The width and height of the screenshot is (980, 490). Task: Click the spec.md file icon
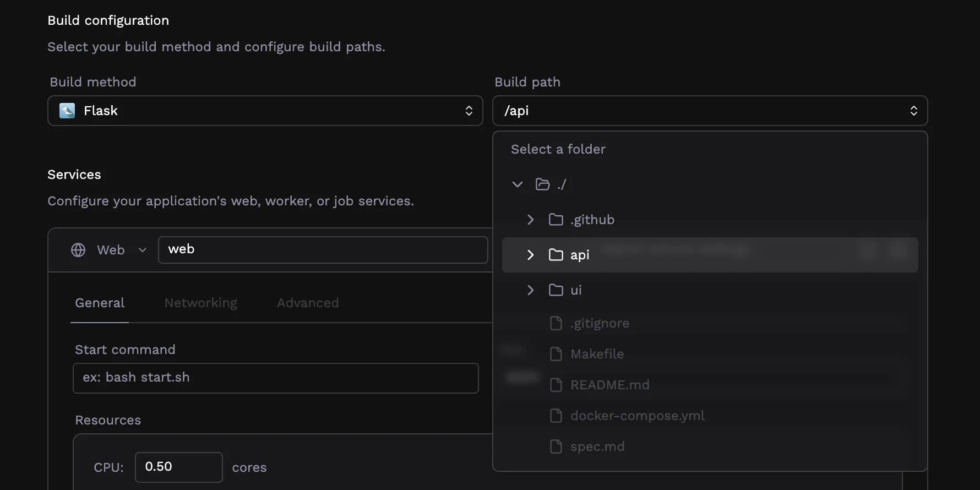(556, 447)
